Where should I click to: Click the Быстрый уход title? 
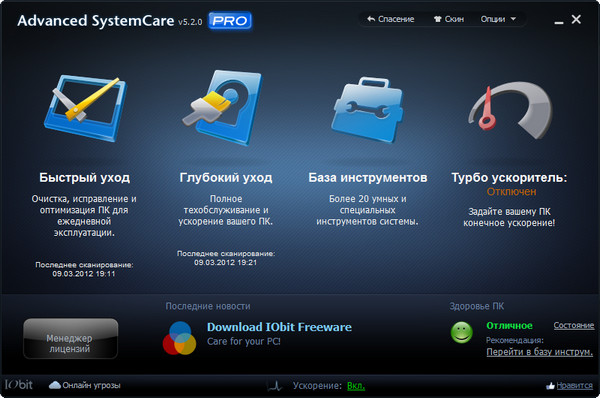click(85, 178)
